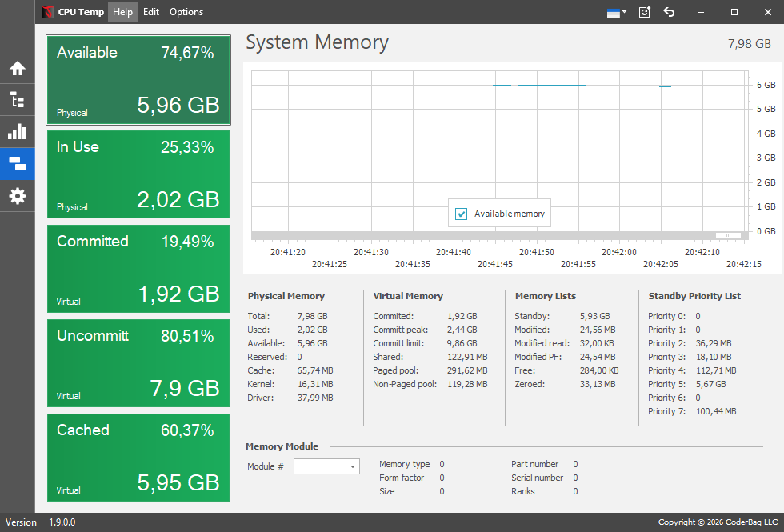Image resolution: width=784 pixels, height=532 pixels.
Task: Click the Cache value 65,74 MB
Action: [315, 370]
